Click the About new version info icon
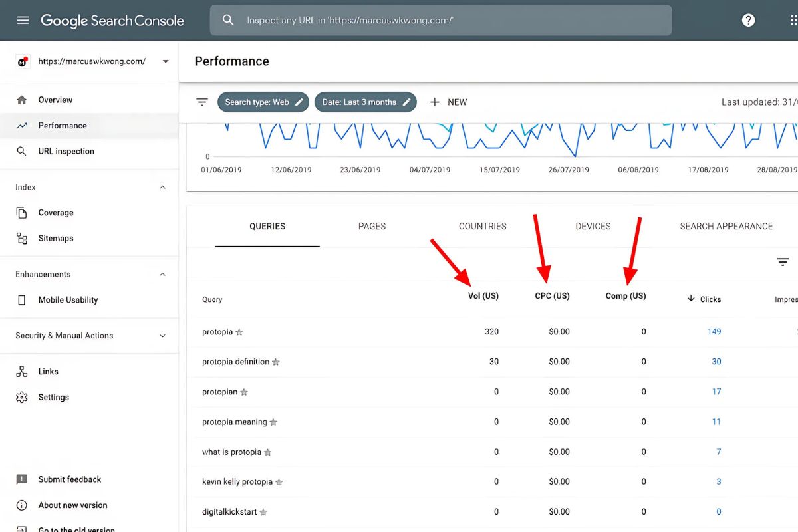The width and height of the screenshot is (798, 532). (22, 505)
